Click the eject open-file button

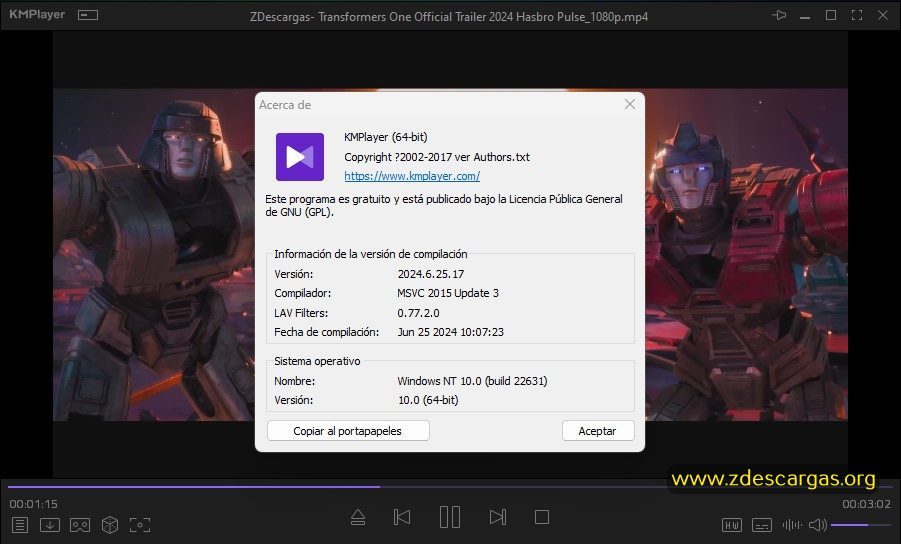point(358,518)
